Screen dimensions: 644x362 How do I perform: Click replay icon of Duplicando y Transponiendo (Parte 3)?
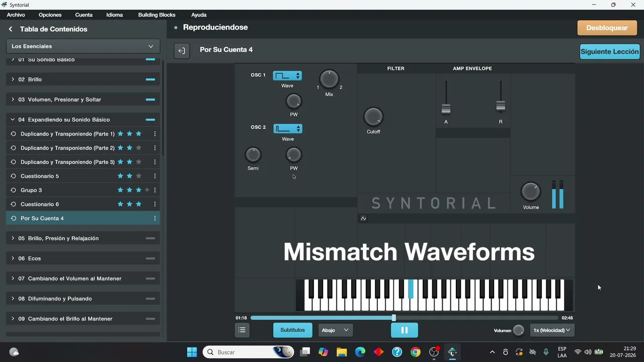(14, 162)
